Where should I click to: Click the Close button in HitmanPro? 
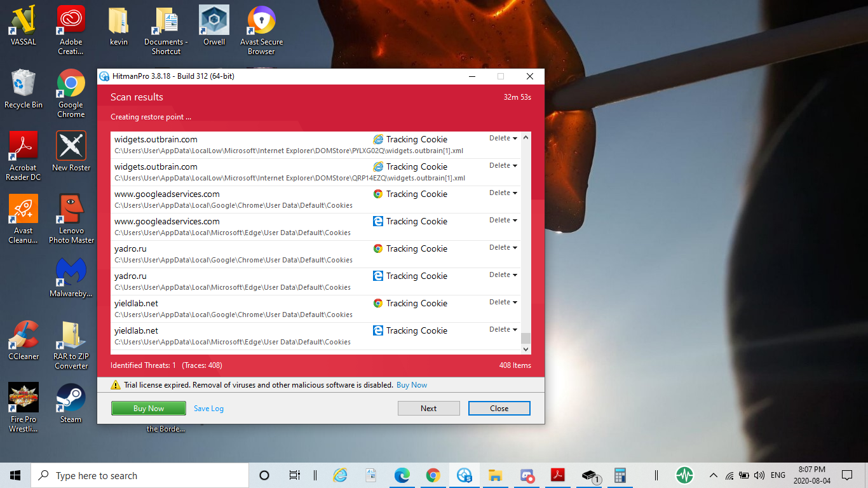coord(499,409)
